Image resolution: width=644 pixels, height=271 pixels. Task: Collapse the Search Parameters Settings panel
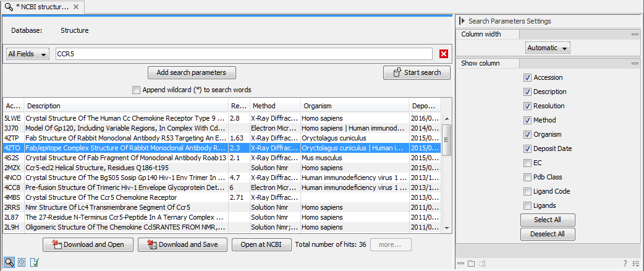pos(462,21)
